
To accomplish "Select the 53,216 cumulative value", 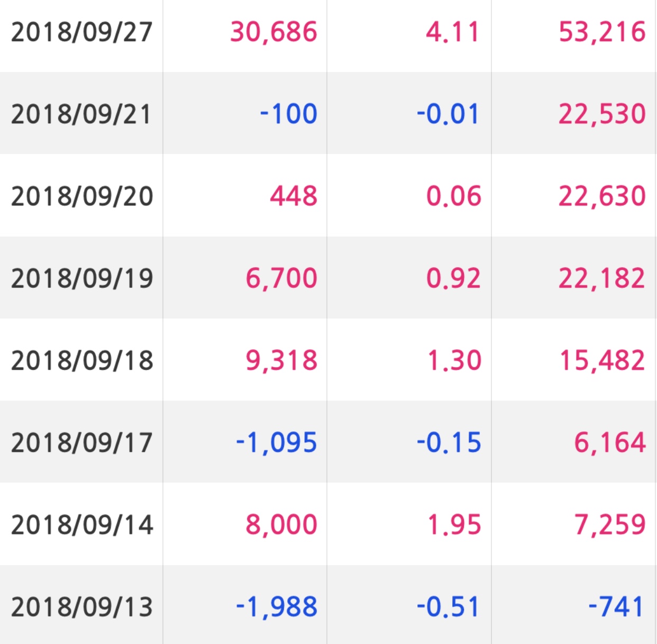I will [x=602, y=32].
